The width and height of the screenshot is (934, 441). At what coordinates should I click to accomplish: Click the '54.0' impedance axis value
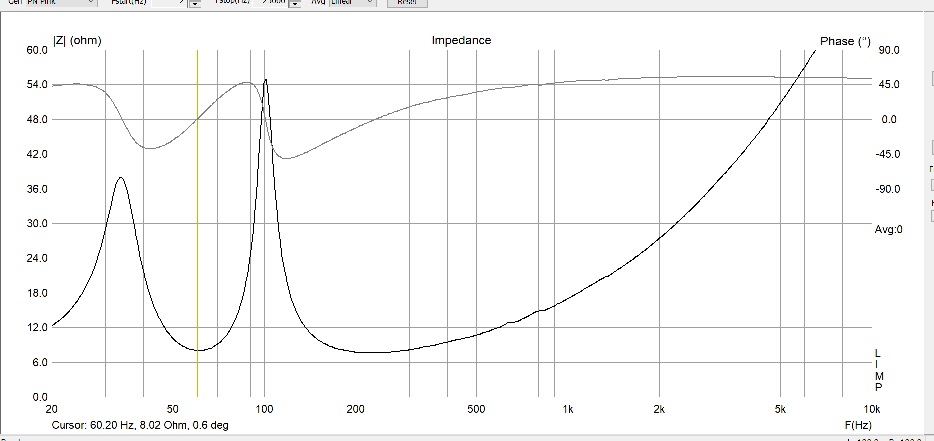point(37,85)
